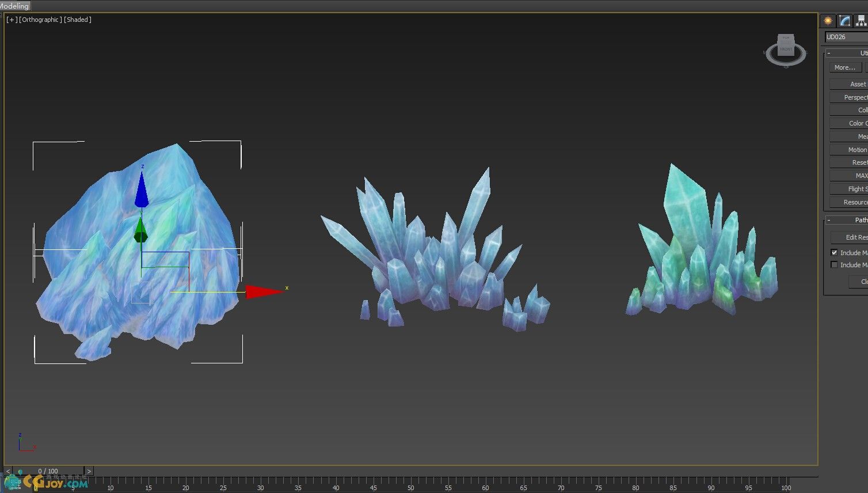Open the Asset Browser utility
Image resolution: width=868 pixels, height=493 pixels.
[x=849, y=84]
